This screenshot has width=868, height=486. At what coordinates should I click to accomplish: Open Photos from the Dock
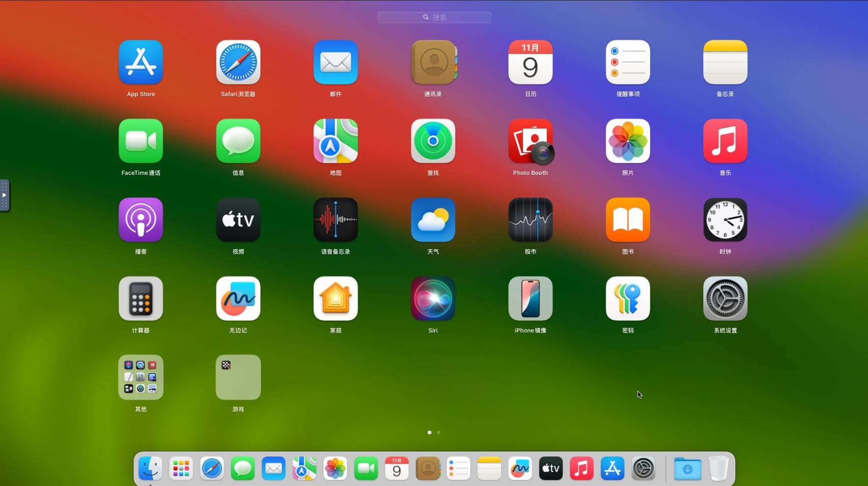335,468
